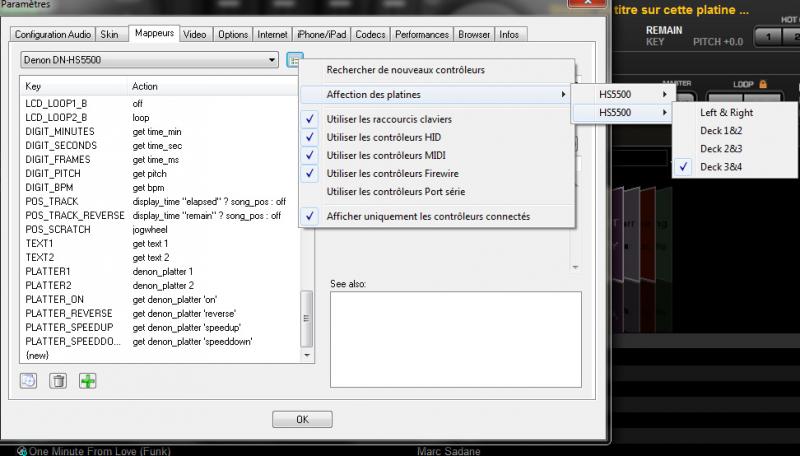
Task: Choose Rechercher de nouveaux contrôleurs
Action: (x=405, y=70)
